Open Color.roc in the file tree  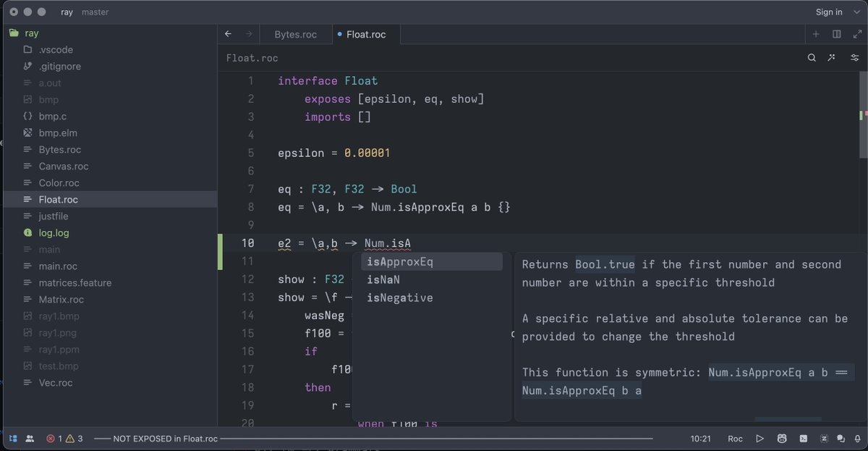109,182
